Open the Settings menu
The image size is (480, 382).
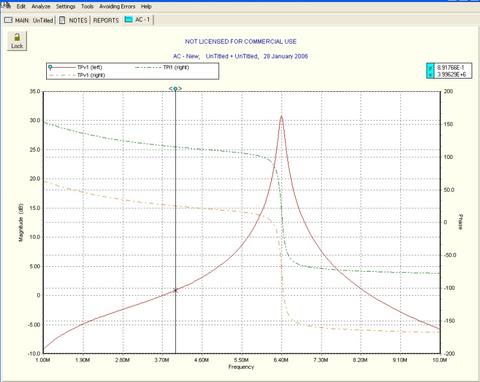pyautogui.click(x=66, y=6)
